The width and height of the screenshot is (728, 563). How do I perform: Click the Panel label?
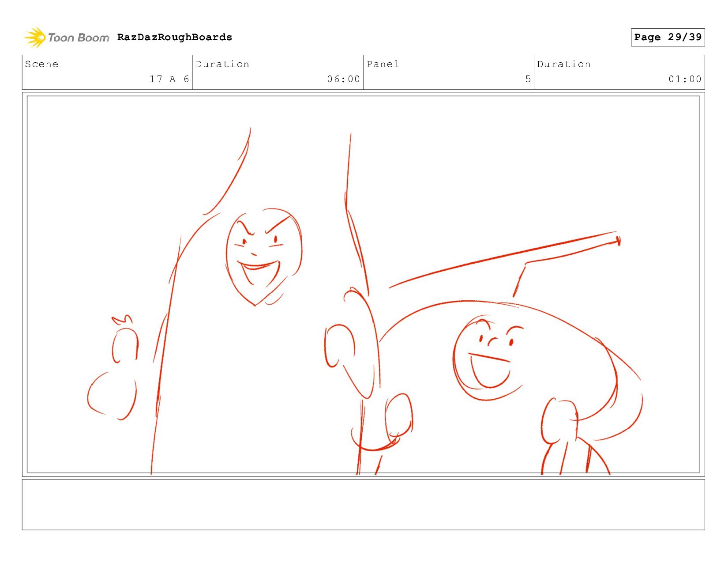383,64
